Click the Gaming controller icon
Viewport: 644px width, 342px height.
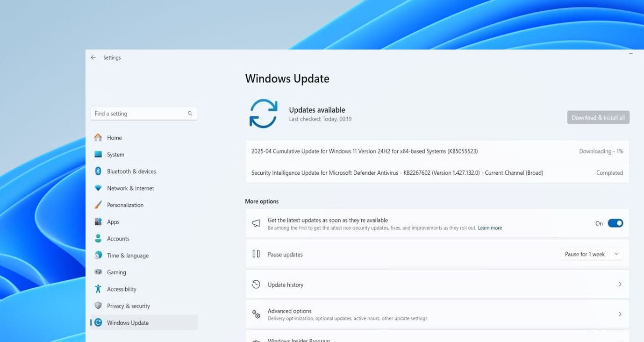tap(98, 272)
